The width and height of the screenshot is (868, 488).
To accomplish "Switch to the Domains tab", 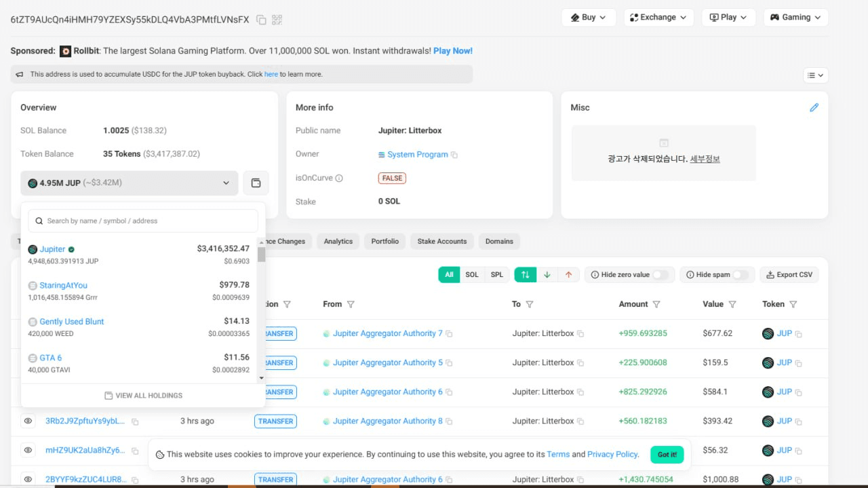I will (x=499, y=242).
